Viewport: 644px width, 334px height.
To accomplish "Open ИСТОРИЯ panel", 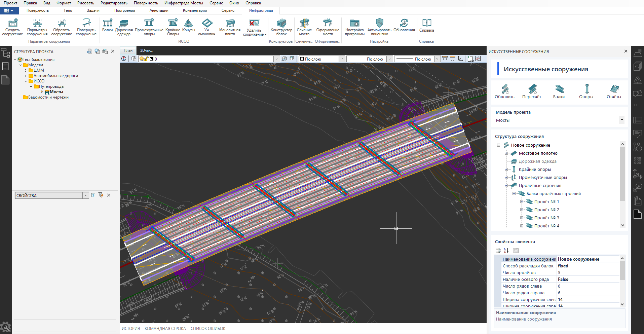I will point(131,329).
